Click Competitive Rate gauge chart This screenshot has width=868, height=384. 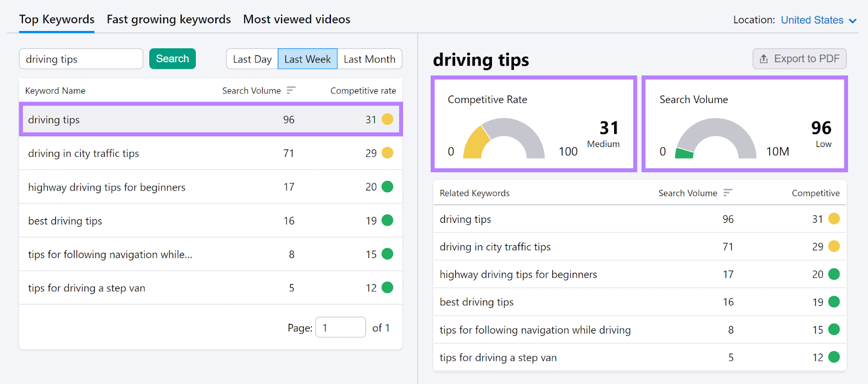(503, 138)
